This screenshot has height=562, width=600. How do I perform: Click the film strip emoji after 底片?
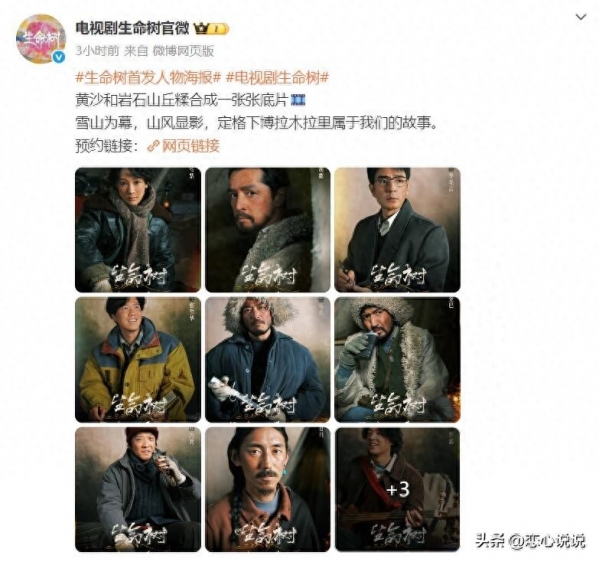[x=298, y=100]
